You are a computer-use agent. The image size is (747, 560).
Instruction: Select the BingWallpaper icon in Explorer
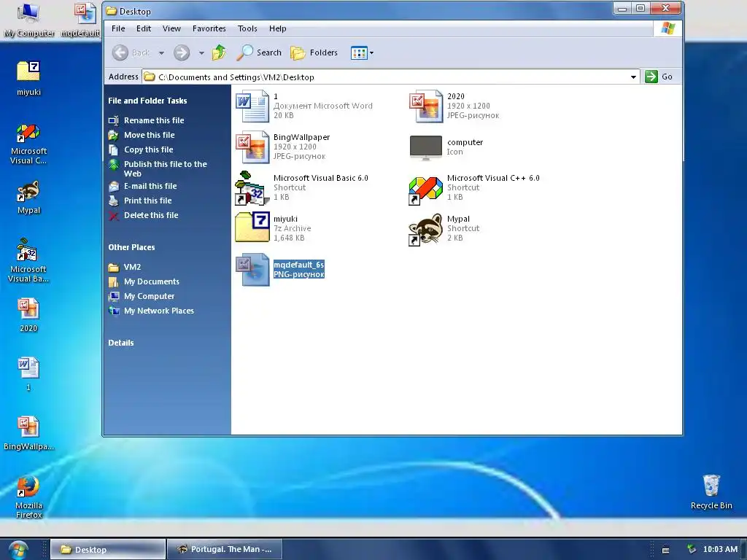click(252, 147)
